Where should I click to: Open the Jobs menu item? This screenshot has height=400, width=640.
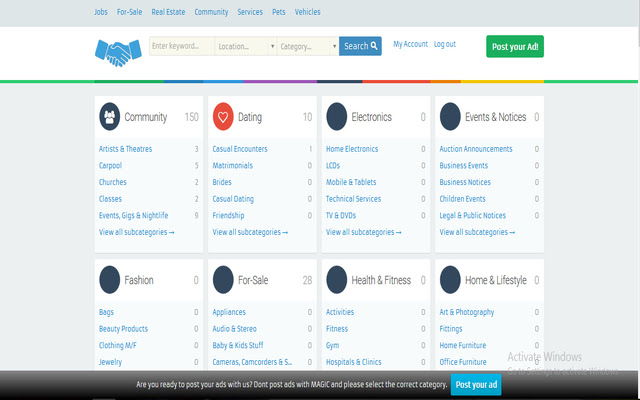(101, 12)
